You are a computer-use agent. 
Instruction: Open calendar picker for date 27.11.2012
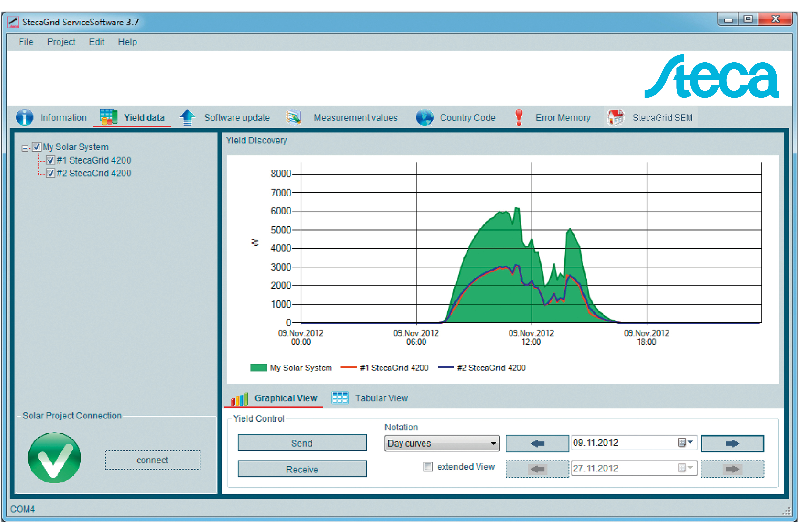coord(686,468)
